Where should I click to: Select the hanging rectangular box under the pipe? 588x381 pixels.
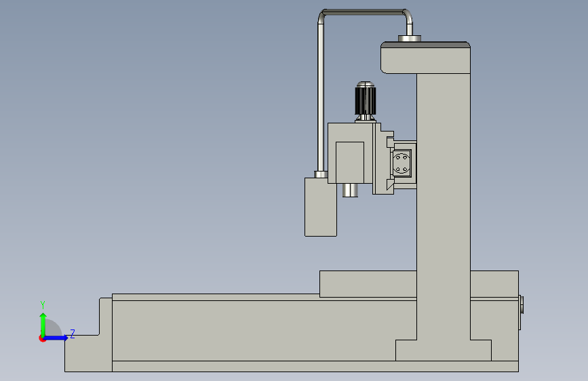click(x=321, y=207)
